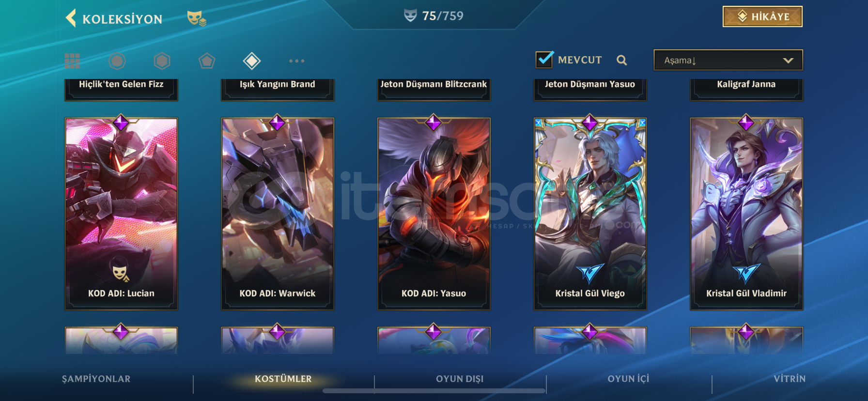Open the KOD ADI: Lucian skin card
The image size is (868, 401).
[121, 214]
